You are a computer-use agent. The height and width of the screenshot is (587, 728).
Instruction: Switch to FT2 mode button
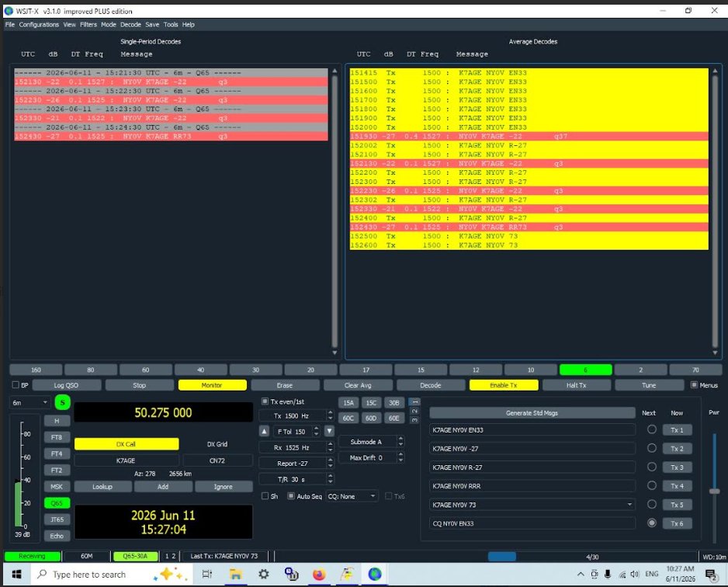[57, 470]
